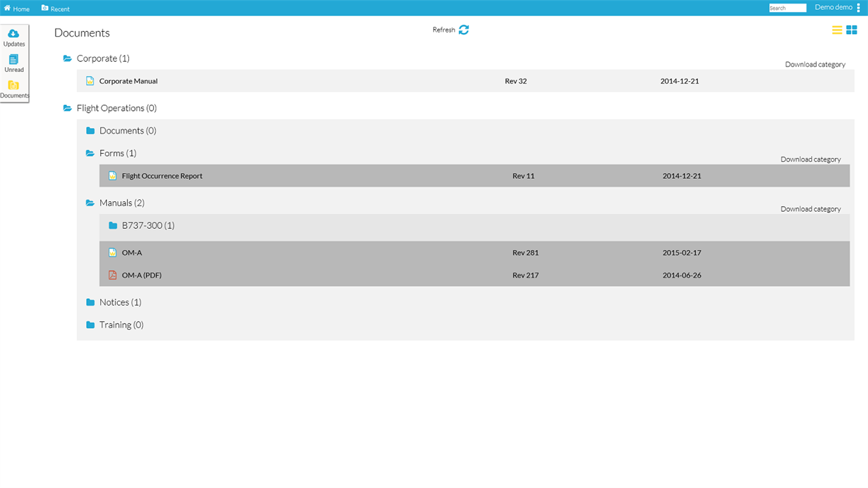Screen dimensions: 868x488
Task: Click the Refresh label
Action: pyautogui.click(x=444, y=30)
